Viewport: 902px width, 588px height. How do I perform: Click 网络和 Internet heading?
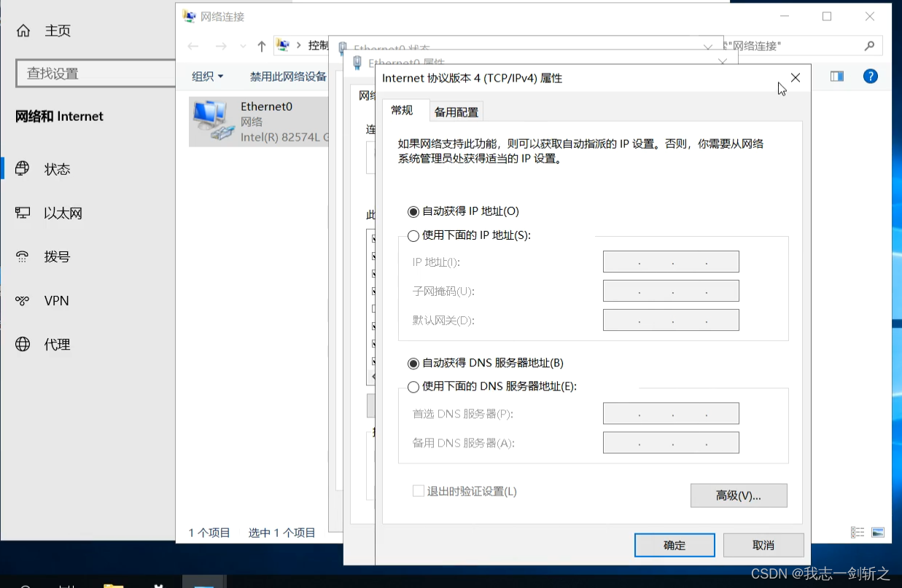[x=59, y=117]
